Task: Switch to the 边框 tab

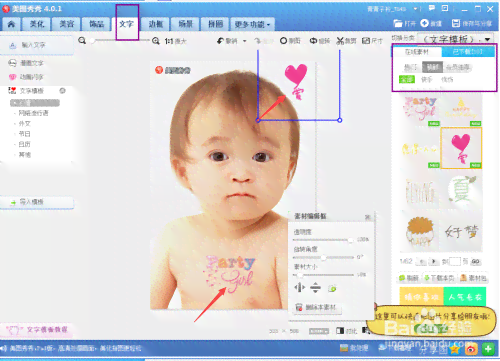Action: [x=156, y=24]
